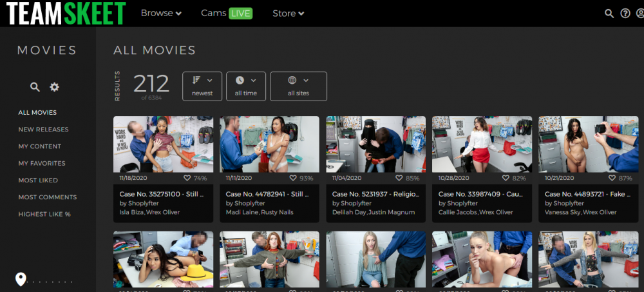Viewport: 644px width, 292px height.
Task: Select New Releases in the sidebar
Action: 43,130
